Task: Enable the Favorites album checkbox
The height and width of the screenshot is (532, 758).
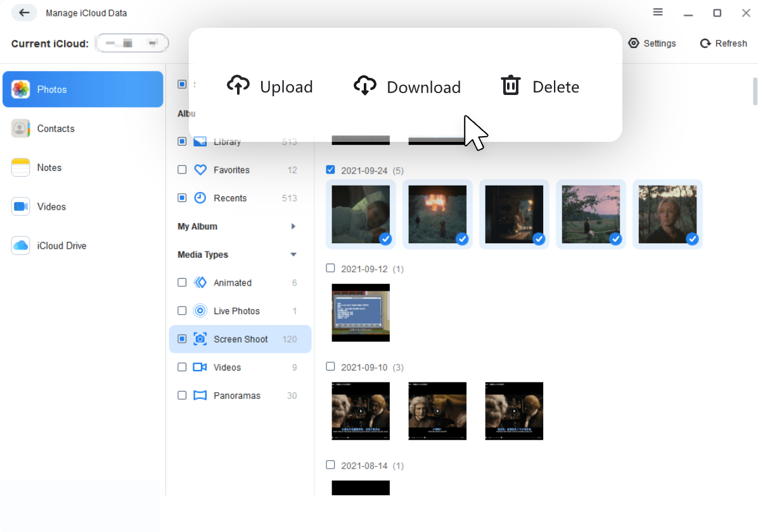Action: 182,170
